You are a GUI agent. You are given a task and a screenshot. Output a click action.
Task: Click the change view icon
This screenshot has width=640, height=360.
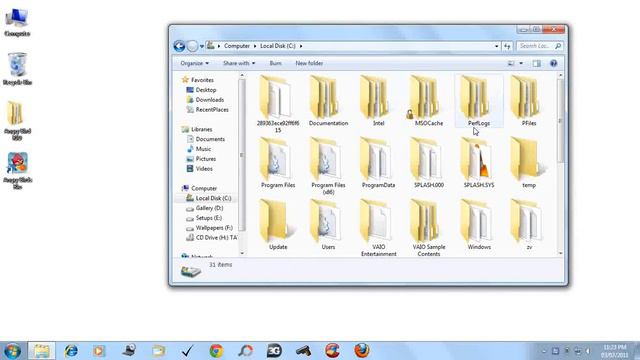point(511,63)
